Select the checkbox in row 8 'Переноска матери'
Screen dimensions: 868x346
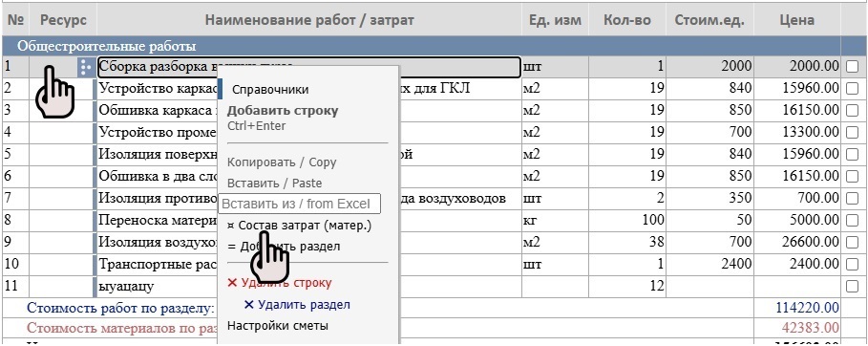click(852, 220)
